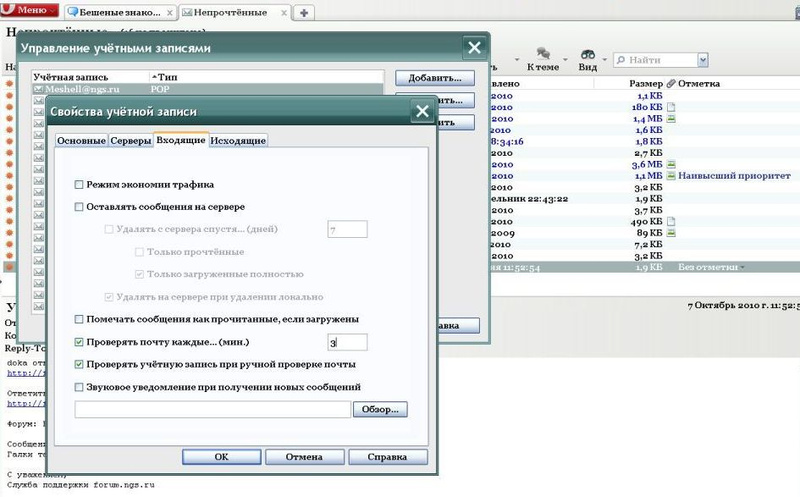
Task: Focus the Найти search box
Action: [x=661, y=60]
